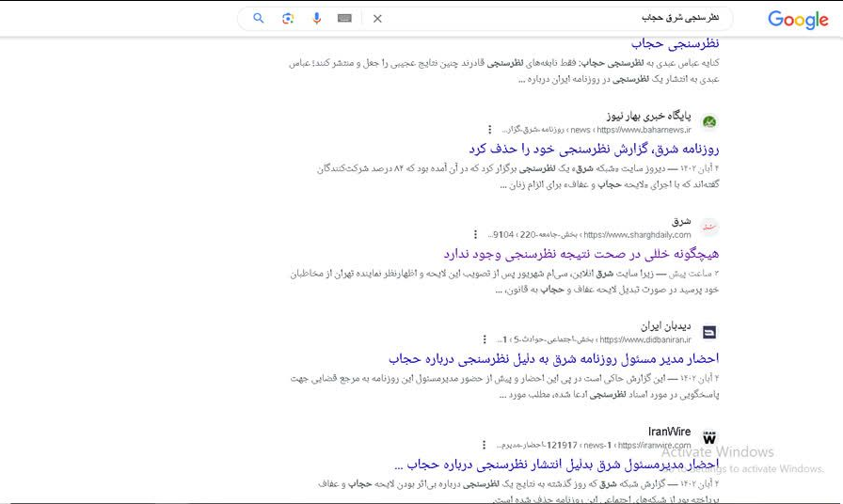
Task: Open visited link 'هیچگونه خللی در صحت نتیجه نظرسنجی'
Action: click(x=581, y=254)
